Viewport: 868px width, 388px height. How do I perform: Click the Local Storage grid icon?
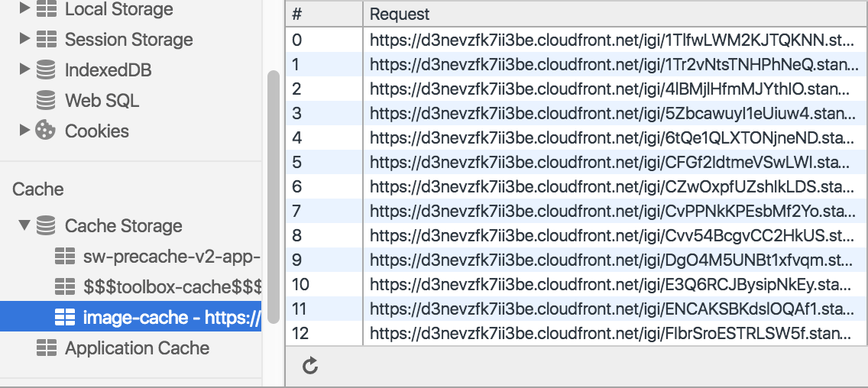(x=47, y=9)
